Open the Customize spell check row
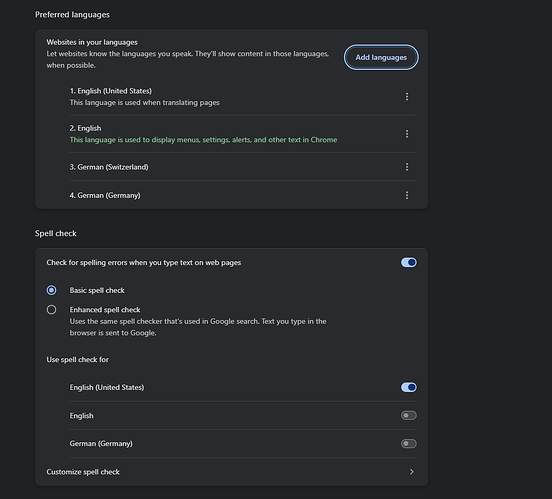 231,472
